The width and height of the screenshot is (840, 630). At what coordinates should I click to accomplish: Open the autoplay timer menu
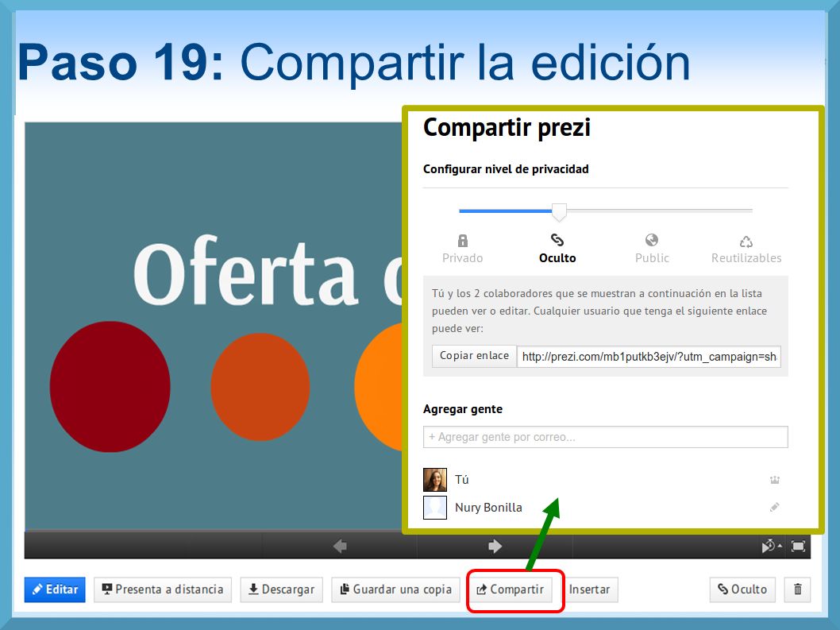click(x=772, y=546)
